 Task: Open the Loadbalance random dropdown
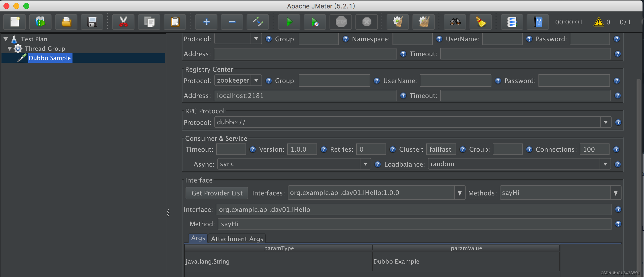click(x=605, y=164)
